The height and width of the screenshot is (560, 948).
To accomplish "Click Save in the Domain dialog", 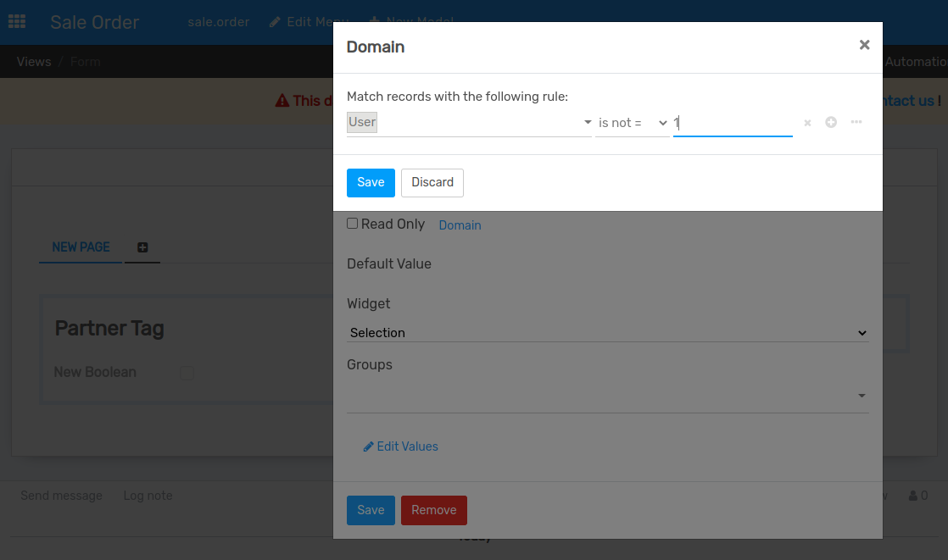I will click(371, 182).
